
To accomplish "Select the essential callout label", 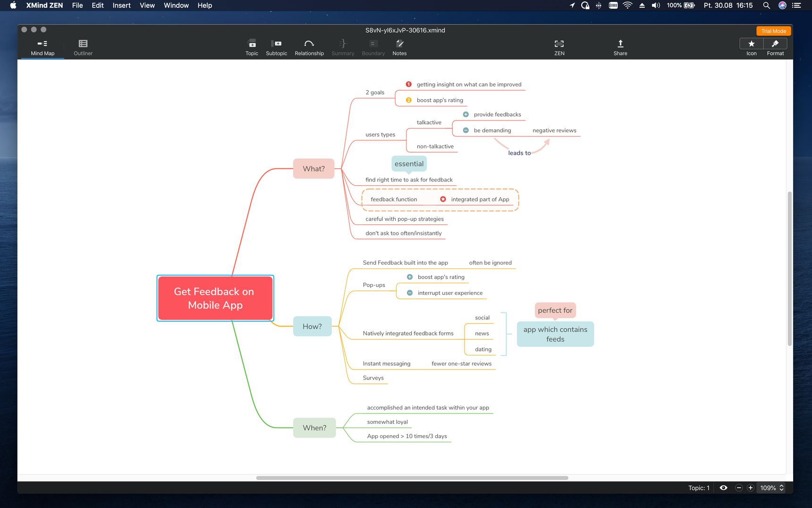I will (x=409, y=164).
